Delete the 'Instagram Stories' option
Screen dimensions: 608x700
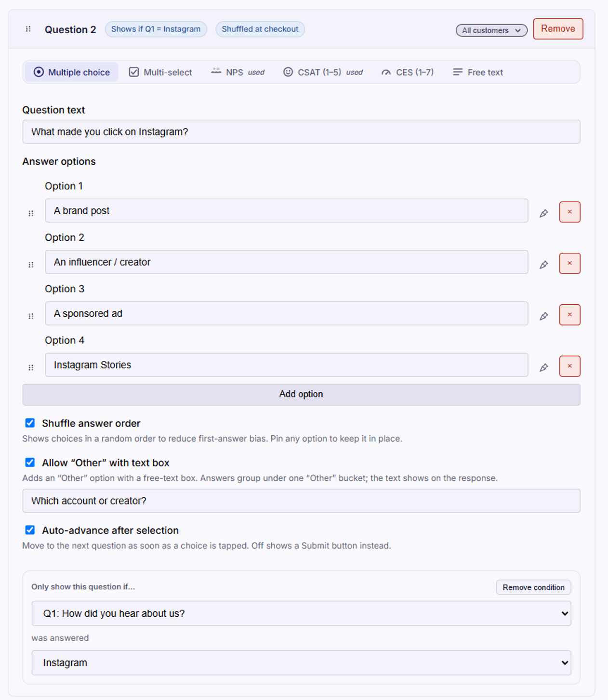(x=569, y=366)
